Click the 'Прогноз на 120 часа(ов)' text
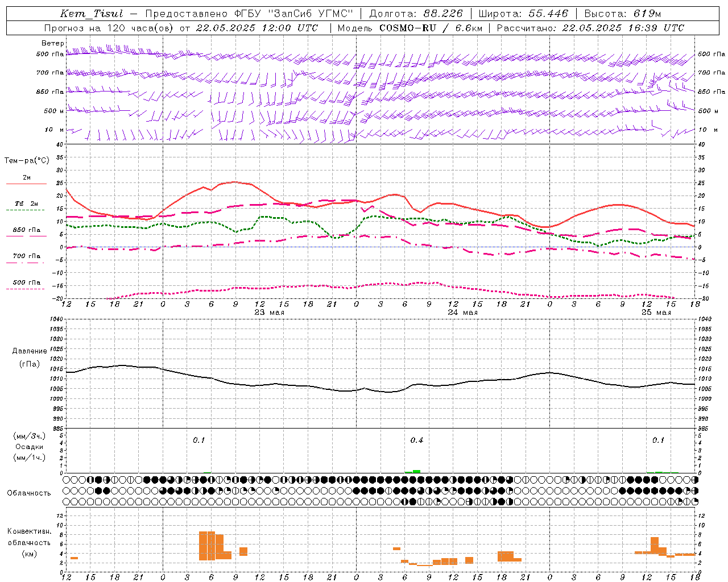Image resolution: width=728 pixels, height=582 pixels. coord(109,28)
